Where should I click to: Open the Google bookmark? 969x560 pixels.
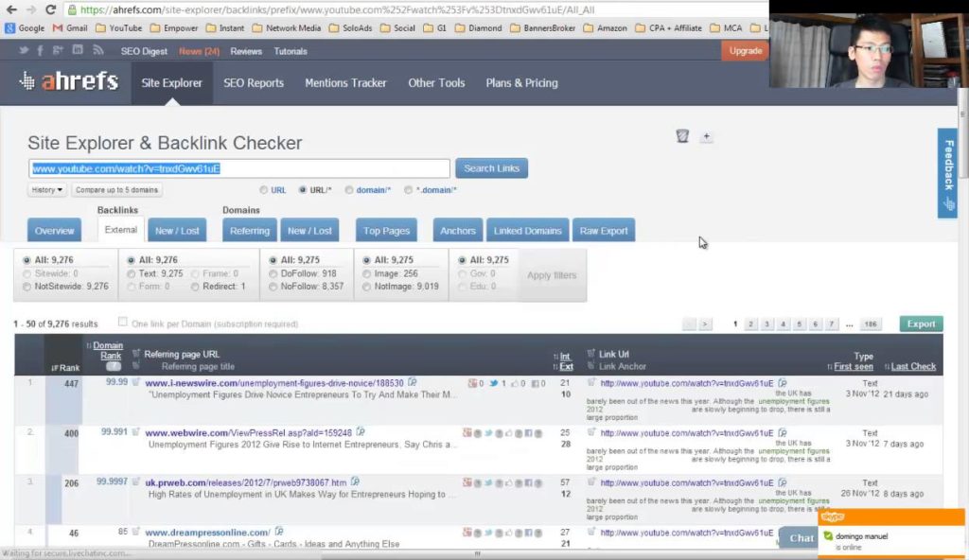[x=25, y=27]
